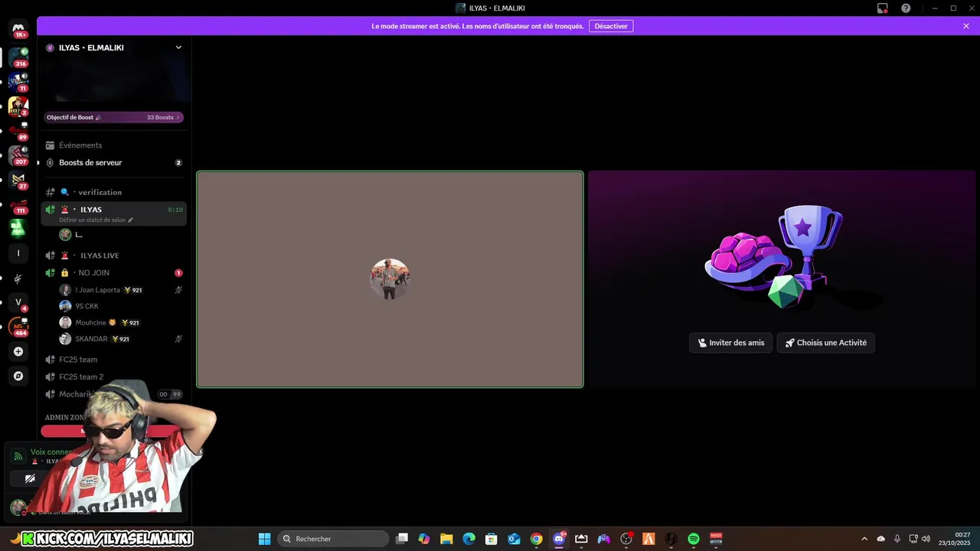Open the Discord inbox icon in title bar

[882, 8]
